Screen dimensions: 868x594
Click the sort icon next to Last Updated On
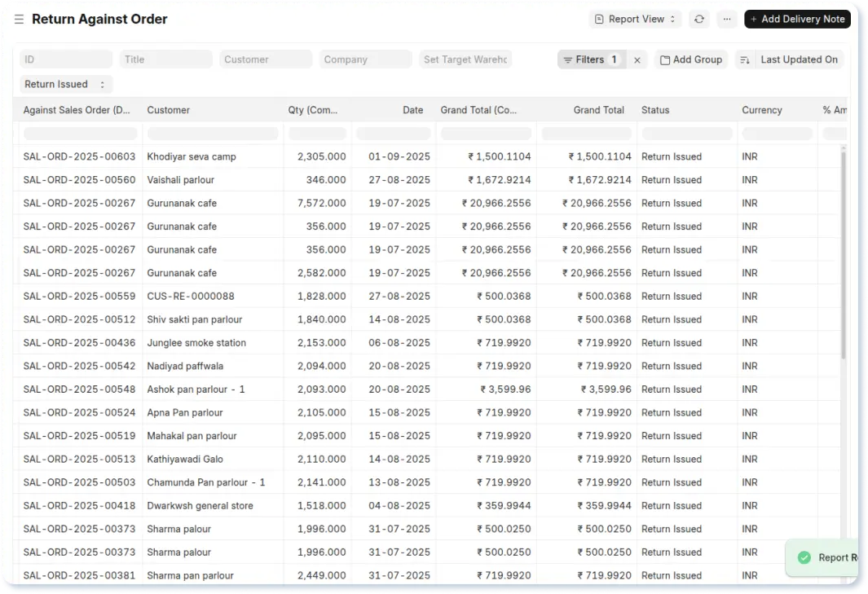tap(744, 59)
